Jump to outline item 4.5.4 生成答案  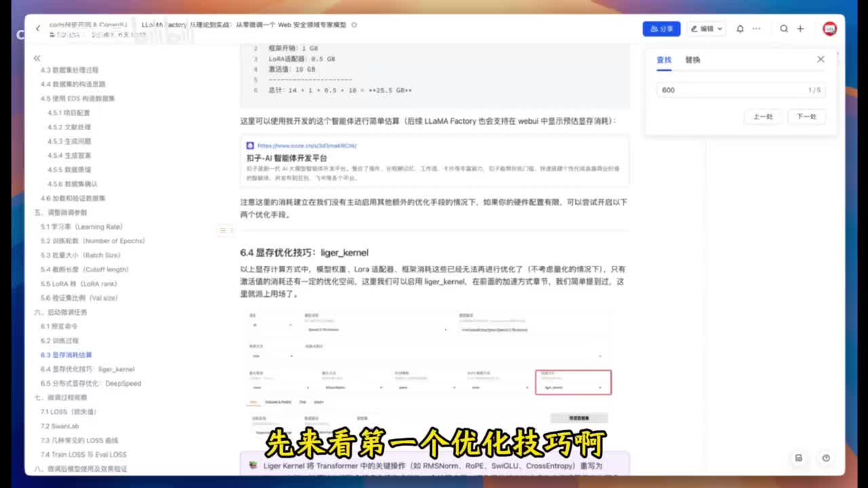[x=68, y=155]
